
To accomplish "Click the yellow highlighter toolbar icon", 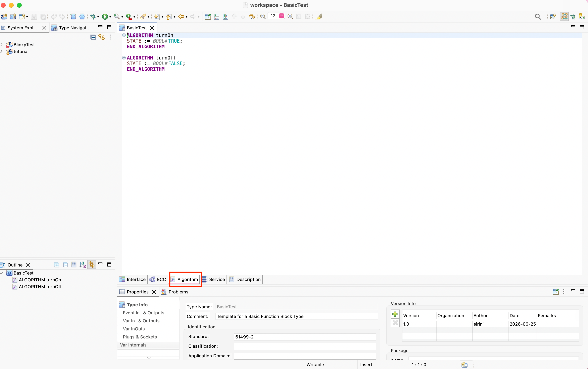I will point(319,16).
